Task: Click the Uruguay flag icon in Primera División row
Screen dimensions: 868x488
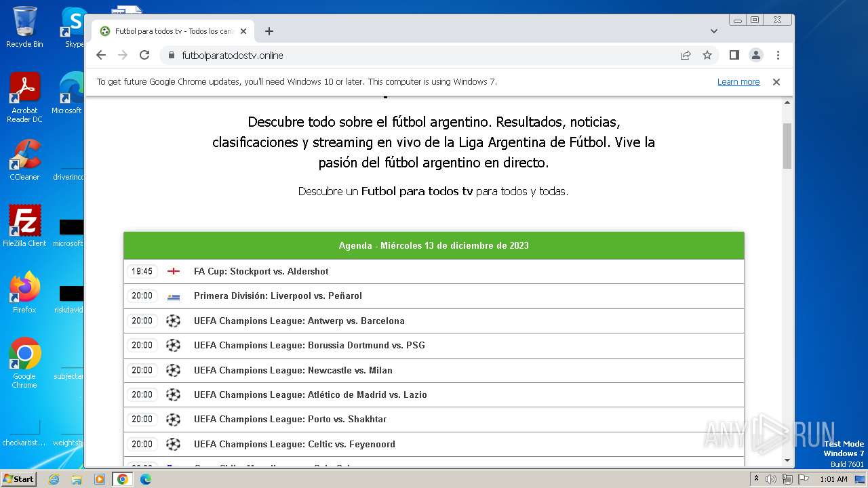Action: pos(174,296)
